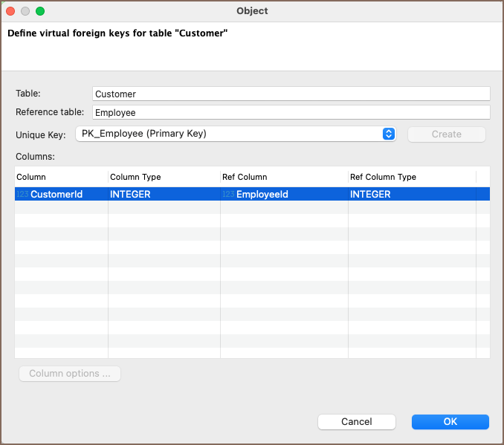
Task: Click the Table field containing Customer
Action: click(x=291, y=94)
